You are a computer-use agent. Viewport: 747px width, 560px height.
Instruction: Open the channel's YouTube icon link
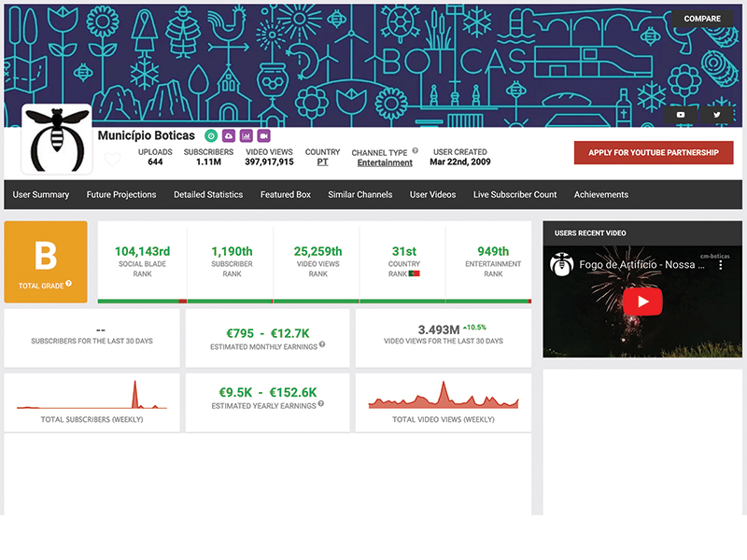(681, 115)
